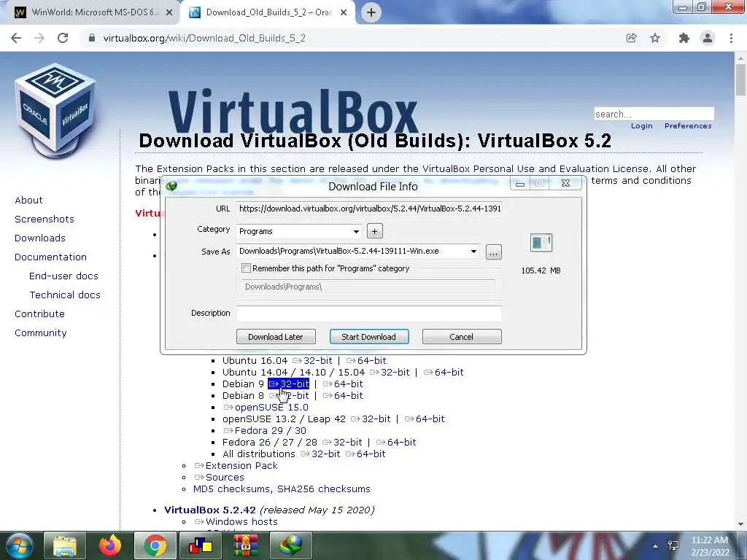Go to Downloads in the sidebar
The width and height of the screenshot is (747, 560).
40,238
